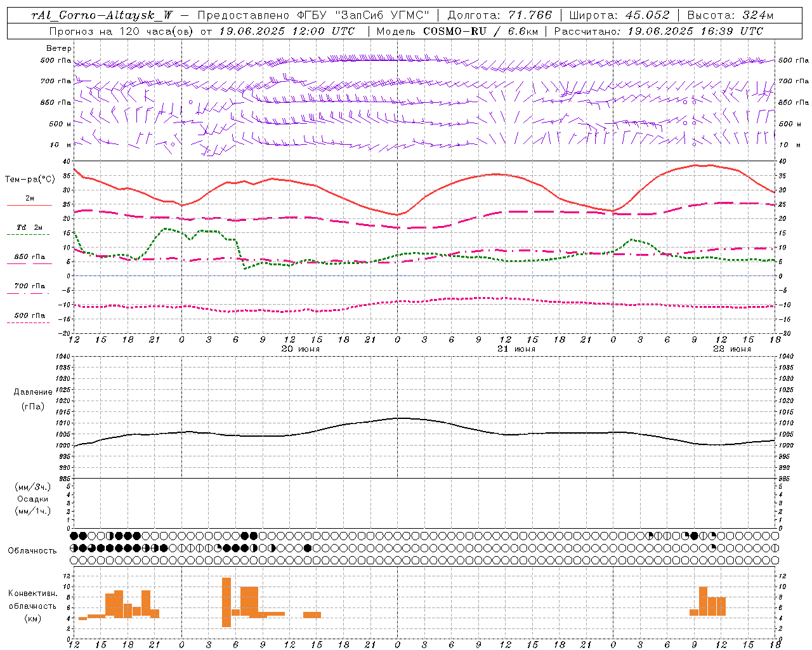The width and height of the screenshot is (812, 650).
Task: Click the (мм/1ч.) precipitation unit label
Action: 33,511
